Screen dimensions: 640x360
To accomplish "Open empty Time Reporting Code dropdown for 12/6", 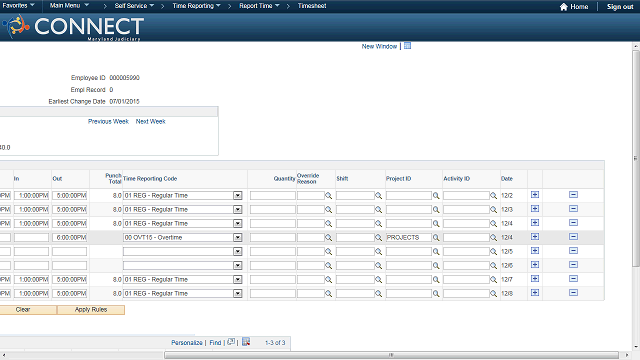I will [x=238, y=265].
